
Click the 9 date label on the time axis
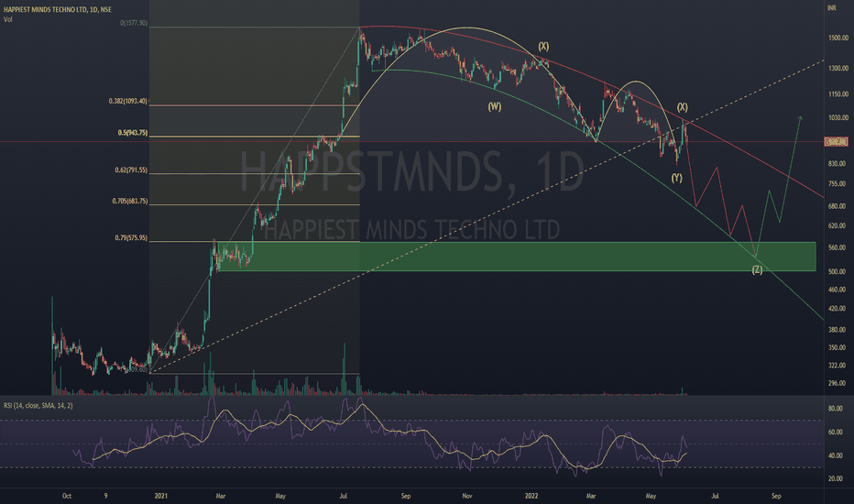pyautogui.click(x=105, y=496)
